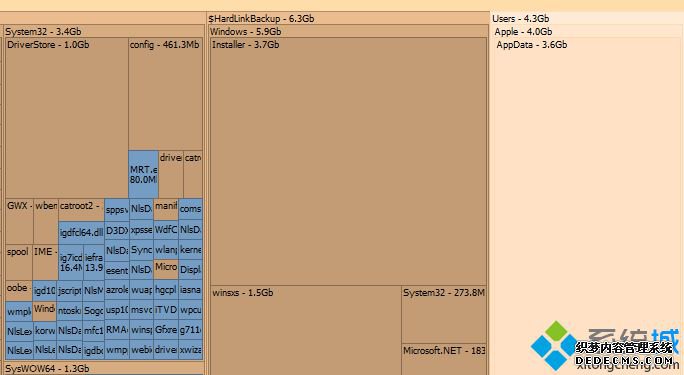The image size is (684, 375).
Task: Click the $HardLinkBackup 6.3Gb header
Action: [x=261, y=19]
